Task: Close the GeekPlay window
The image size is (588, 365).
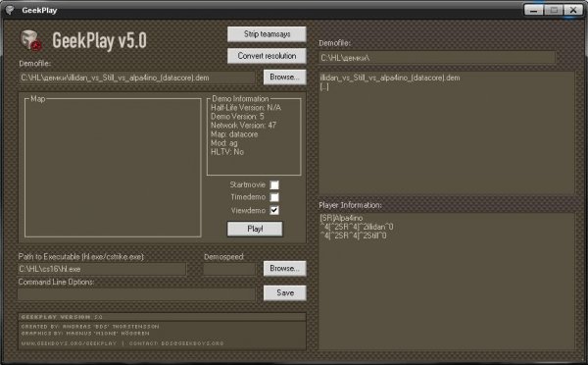Action: 573,10
